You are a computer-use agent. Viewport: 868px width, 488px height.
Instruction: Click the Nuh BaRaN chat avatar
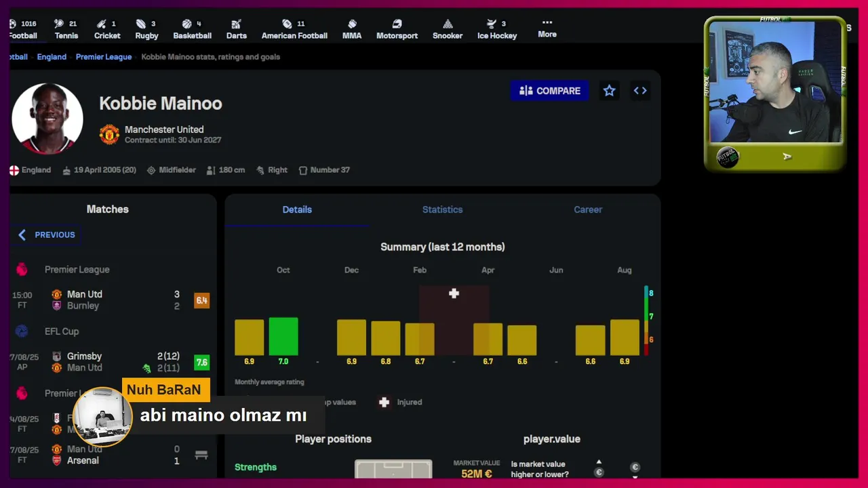point(102,418)
